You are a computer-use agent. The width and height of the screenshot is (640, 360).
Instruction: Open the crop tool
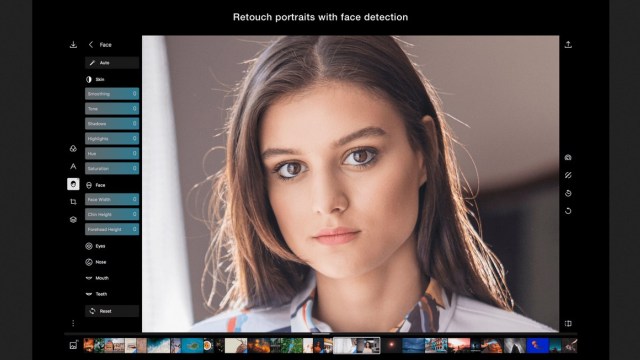(x=73, y=202)
